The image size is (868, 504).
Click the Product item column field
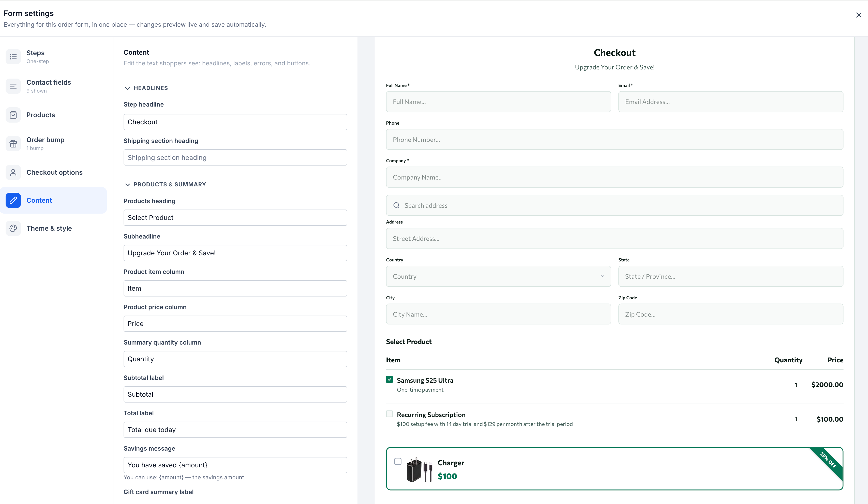click(235, 288)
